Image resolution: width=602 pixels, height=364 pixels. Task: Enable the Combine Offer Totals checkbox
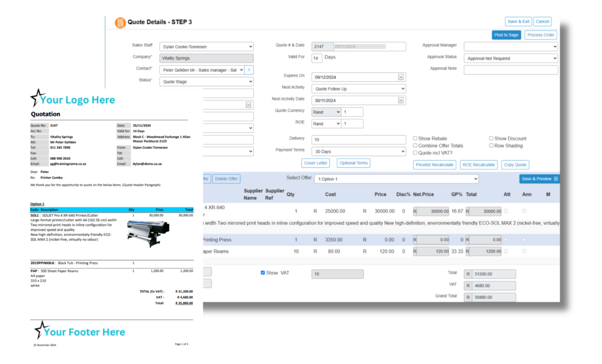click(x=415, y=145)
